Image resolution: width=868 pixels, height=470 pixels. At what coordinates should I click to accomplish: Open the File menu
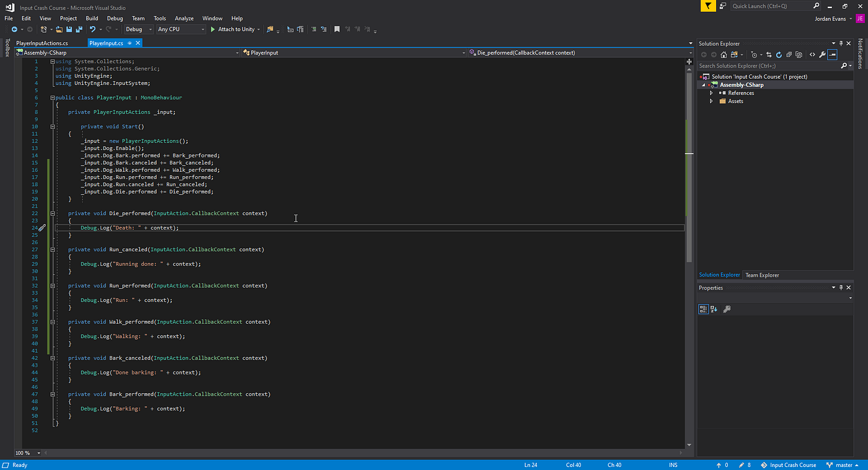pyautogui.click(x=9, y=19)
